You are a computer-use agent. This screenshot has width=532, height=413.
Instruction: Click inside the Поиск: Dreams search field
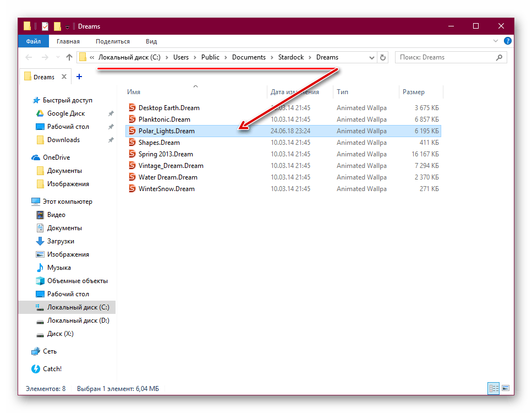point(443,57)
